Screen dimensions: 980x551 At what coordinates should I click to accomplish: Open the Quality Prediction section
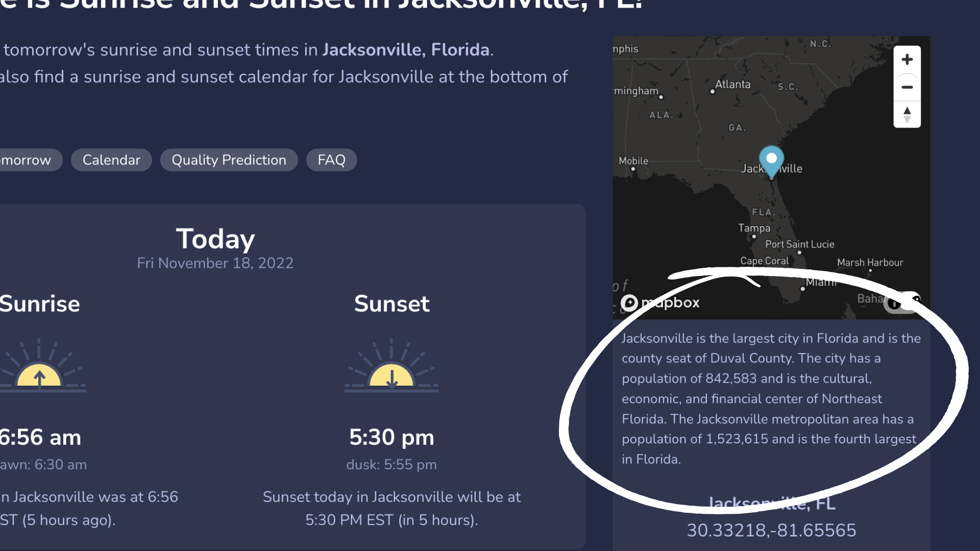[229, 160]
